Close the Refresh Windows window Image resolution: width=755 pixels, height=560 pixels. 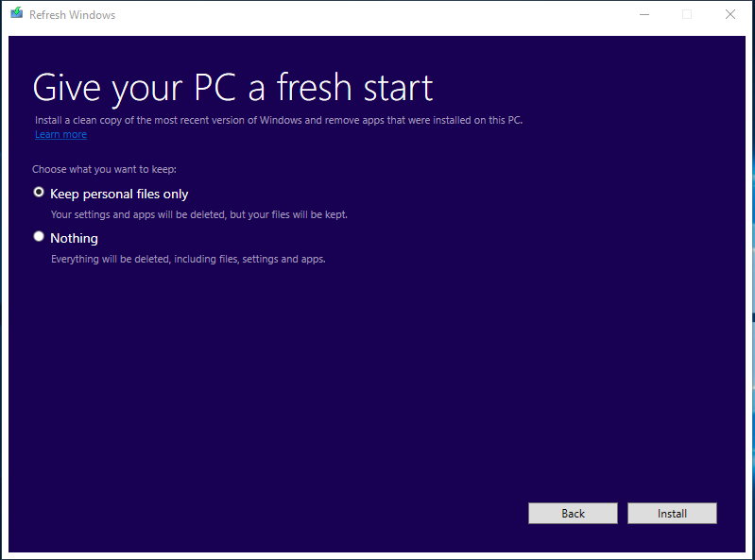730,14
